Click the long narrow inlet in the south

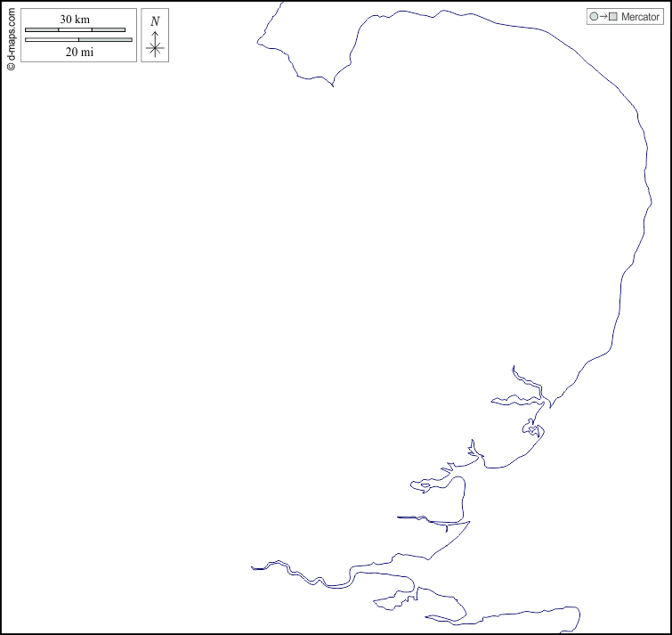(418, 517)
